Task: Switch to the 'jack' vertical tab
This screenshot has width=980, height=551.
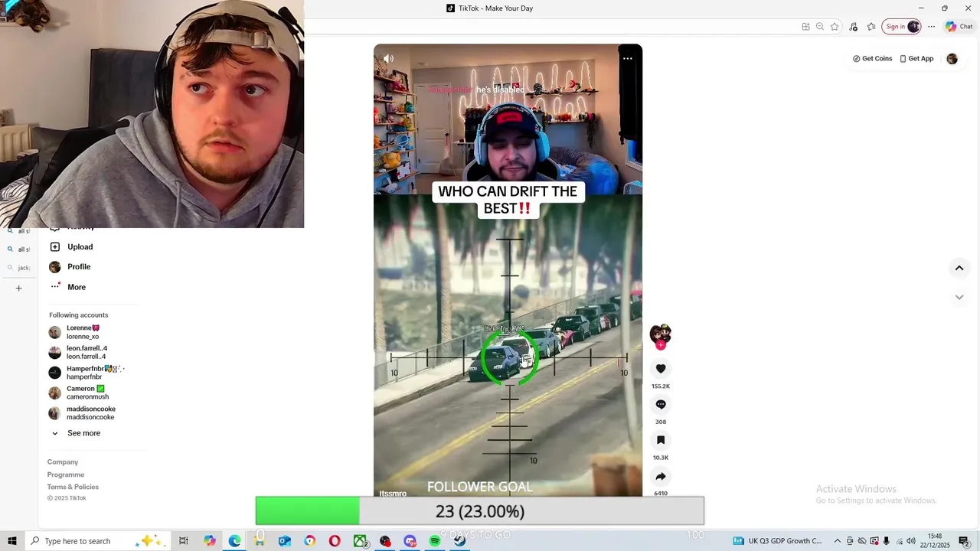Action: pyautogui.click(x=19, y=268)
